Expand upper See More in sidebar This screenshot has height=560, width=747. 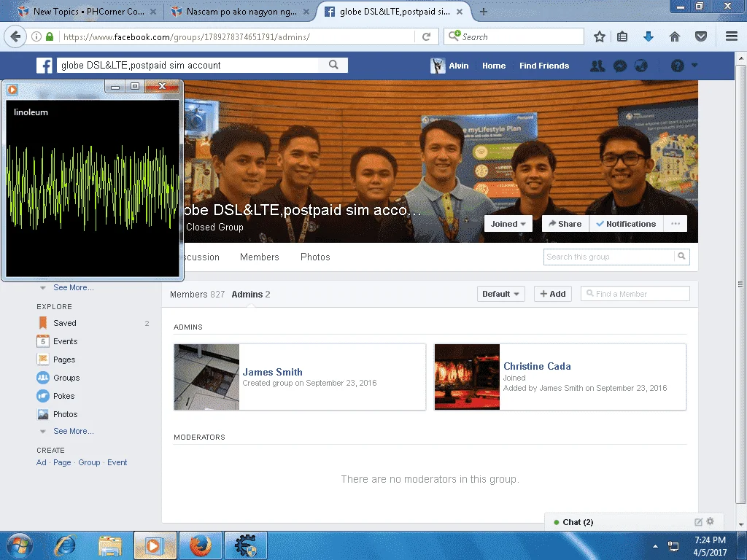point(74,287)
